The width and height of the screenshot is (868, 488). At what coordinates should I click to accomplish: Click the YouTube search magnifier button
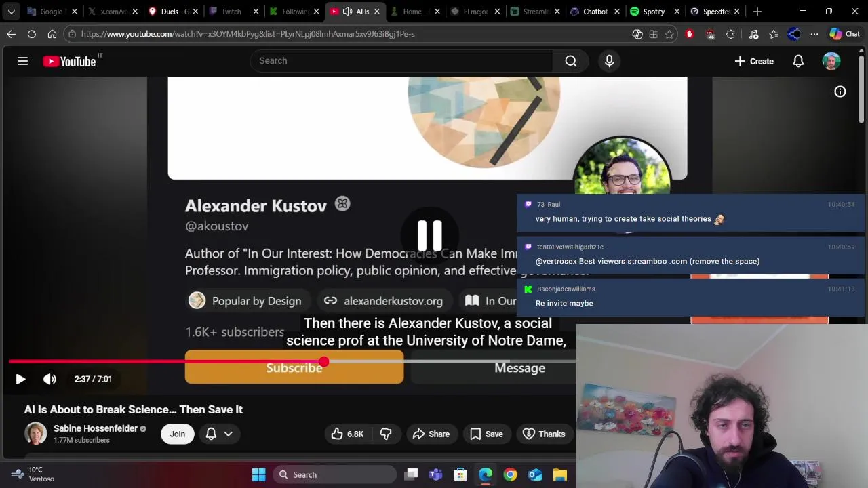tap(571, 61)
